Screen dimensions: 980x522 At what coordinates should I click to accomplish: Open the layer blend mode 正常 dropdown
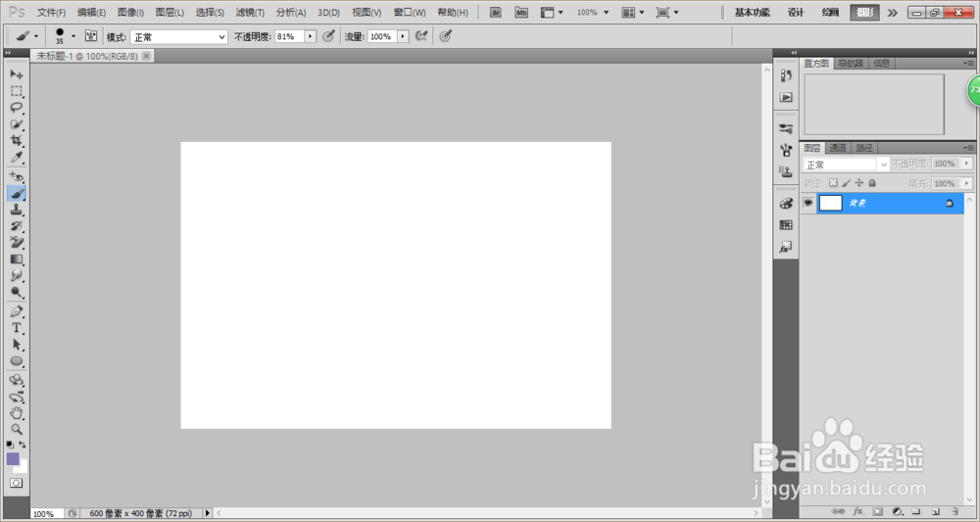pos(846,165)
